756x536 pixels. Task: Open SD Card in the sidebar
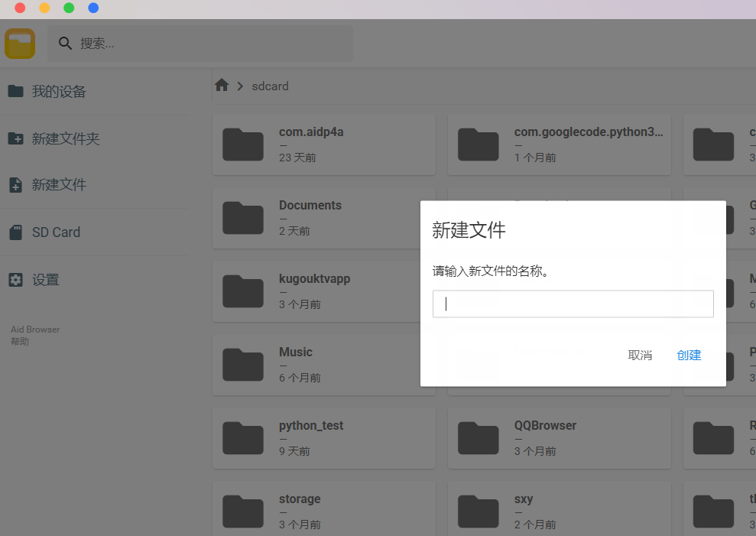coord(56,232)
